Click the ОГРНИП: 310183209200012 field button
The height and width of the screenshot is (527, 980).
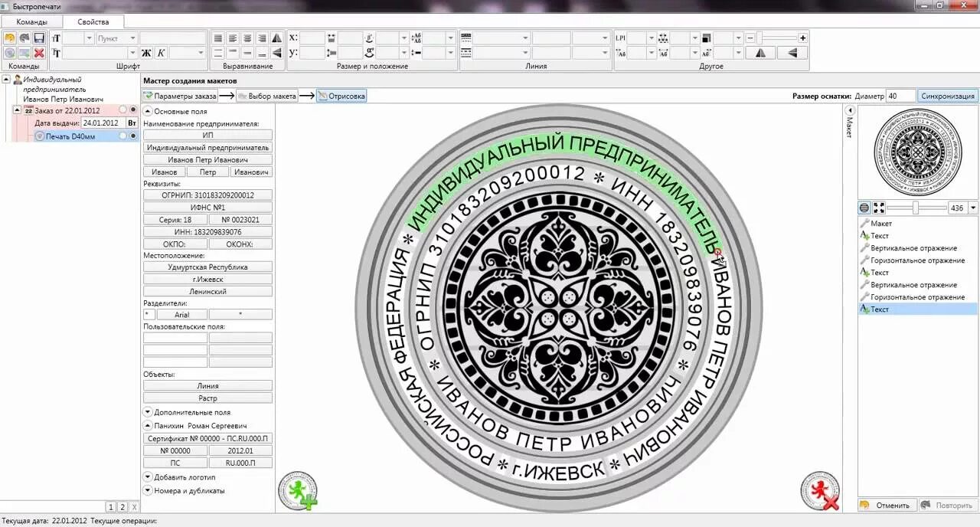[x=207, y=195]
